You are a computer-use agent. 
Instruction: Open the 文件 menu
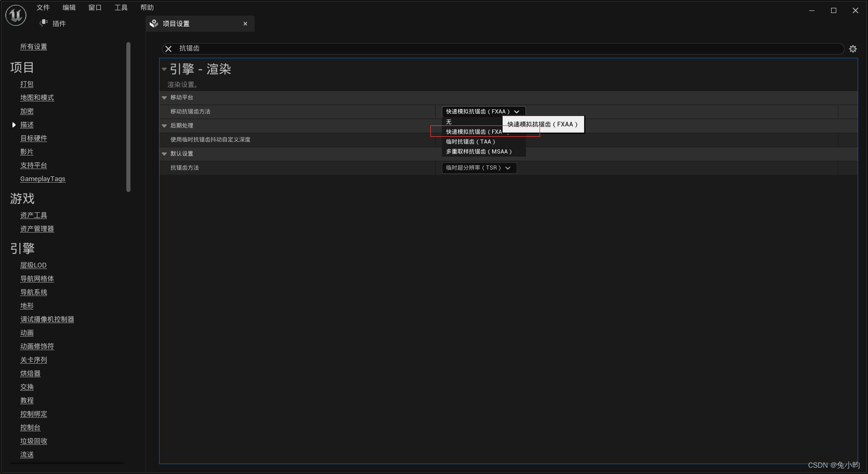(43, 7)
